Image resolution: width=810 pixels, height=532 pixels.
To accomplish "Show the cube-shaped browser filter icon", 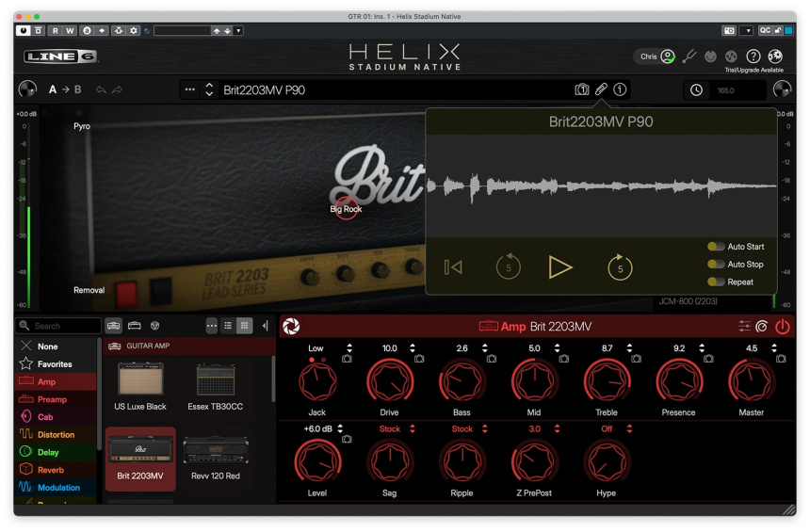I will 154,326.
